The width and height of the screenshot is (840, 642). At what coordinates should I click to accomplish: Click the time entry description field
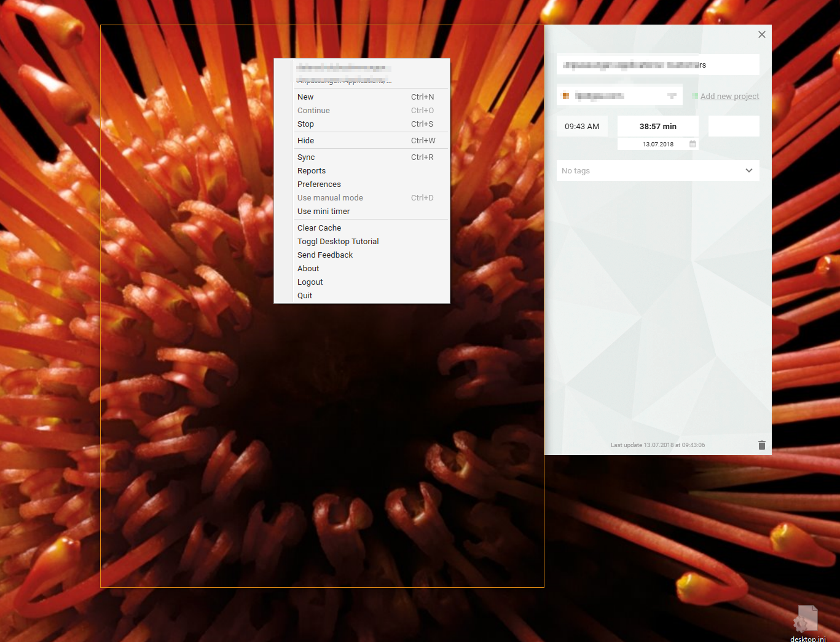[x=658, y=65]
